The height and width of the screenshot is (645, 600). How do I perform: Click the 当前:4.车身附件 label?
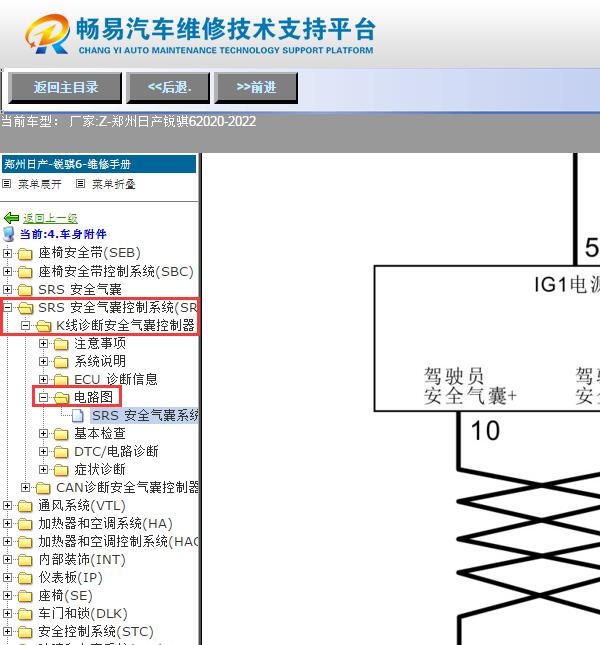pyautogui.click(x=63, y=234)
